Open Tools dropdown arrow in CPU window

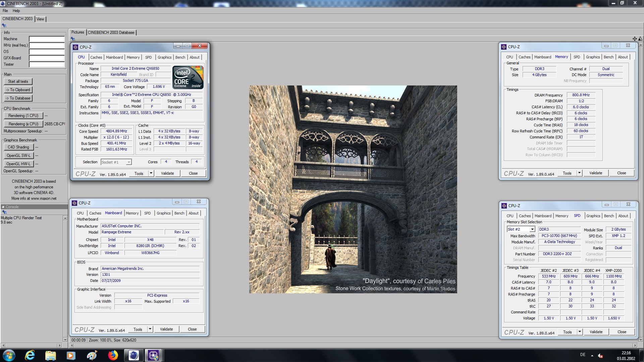[x=151, y=173]
